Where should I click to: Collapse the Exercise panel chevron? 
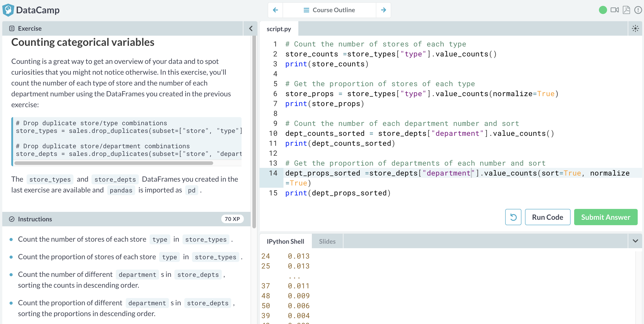[251, 29]
